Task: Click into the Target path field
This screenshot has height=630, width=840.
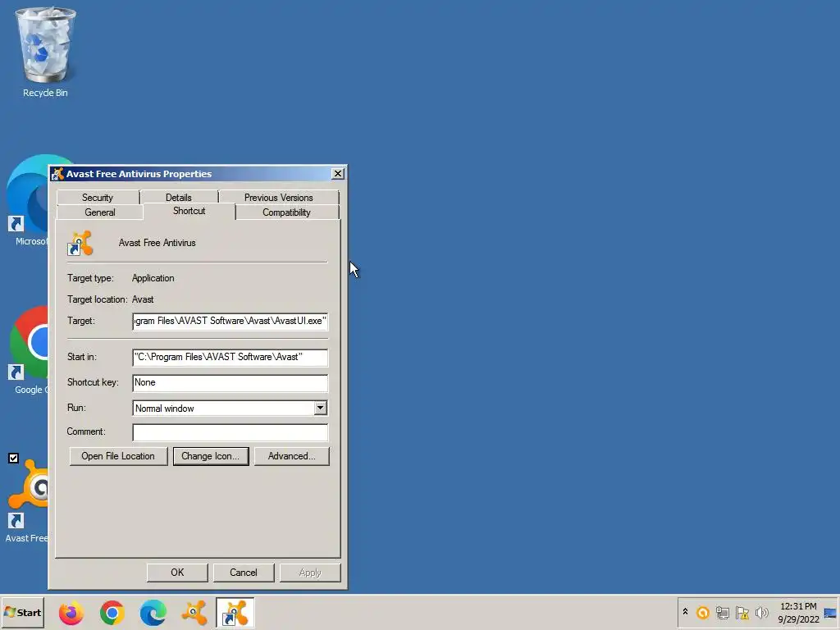Action: (x=230, y=321)
